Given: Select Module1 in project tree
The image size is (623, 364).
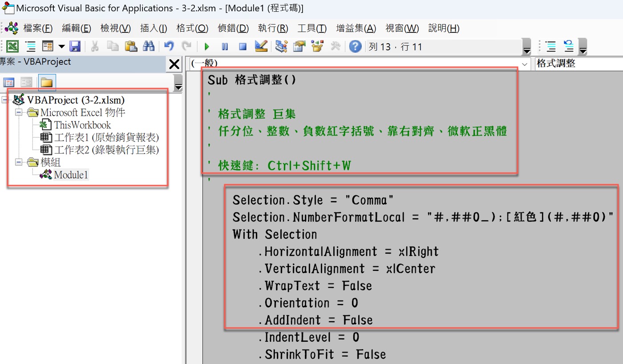Looking at the screenshot, I should pyautogui.click(x=71, y=174).
